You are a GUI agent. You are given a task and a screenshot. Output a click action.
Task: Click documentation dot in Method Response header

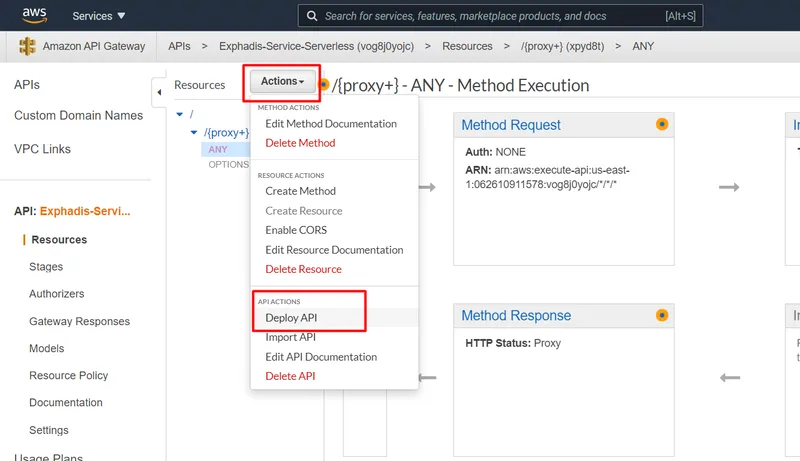point(662,315)
